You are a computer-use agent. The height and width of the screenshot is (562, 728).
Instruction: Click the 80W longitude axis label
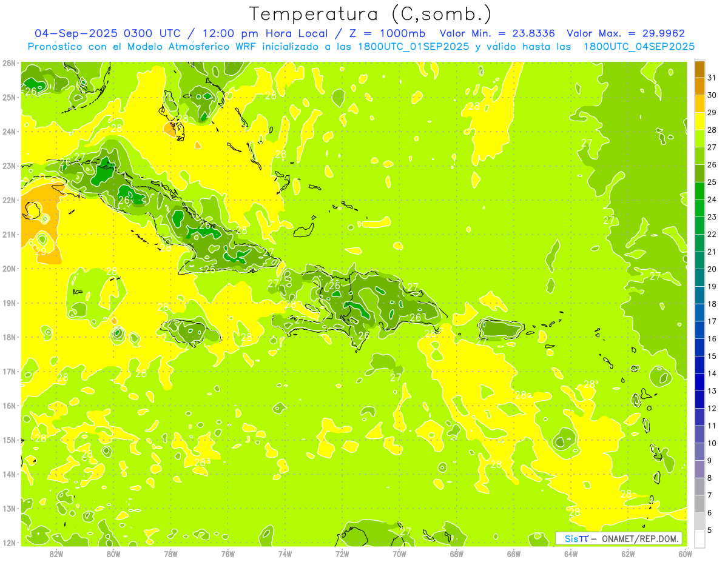[113, 554]
